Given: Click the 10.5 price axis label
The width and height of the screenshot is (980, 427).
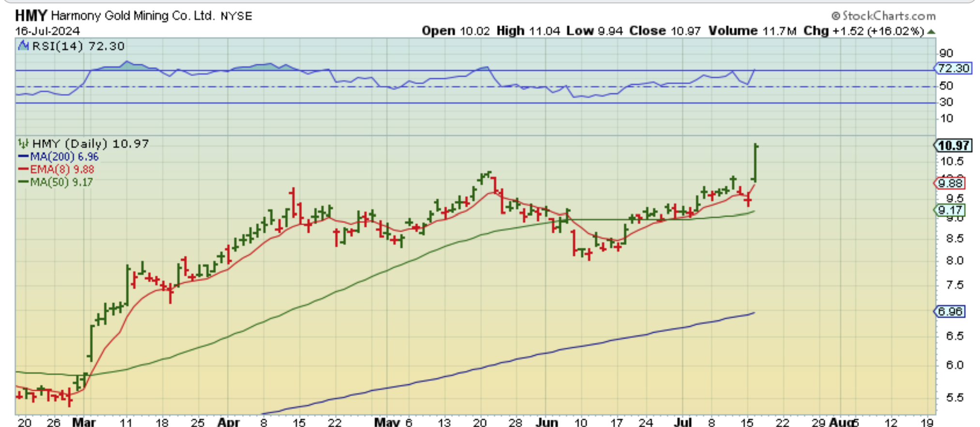Looking at the screenshot, I should (951, 162).
